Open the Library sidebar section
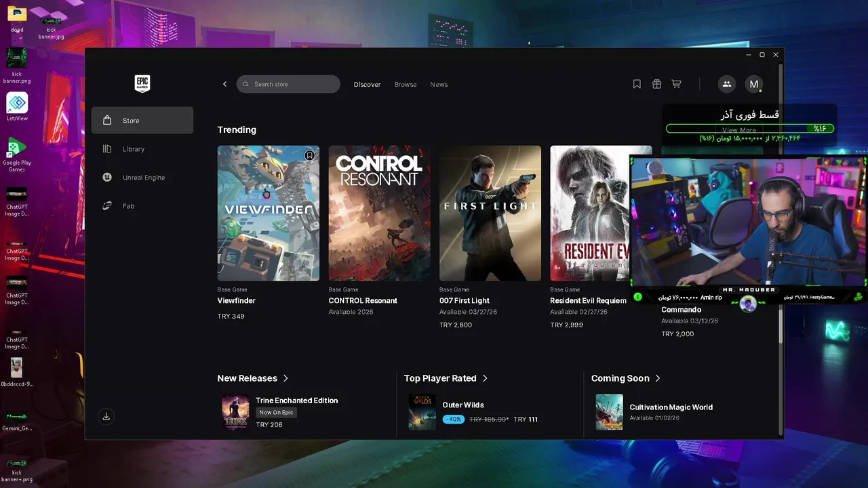 [x=142, y=149]
